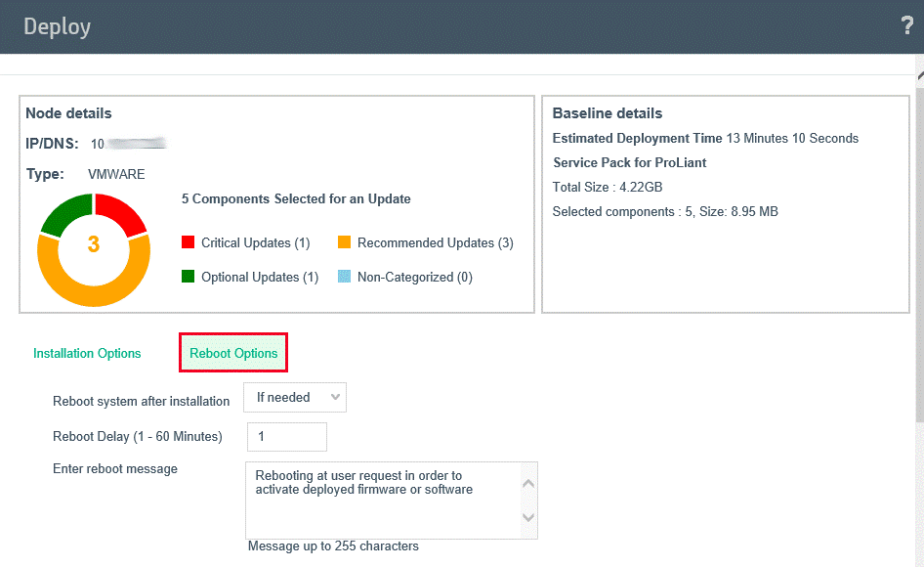Click the orange Recommended Updates legend square
This screenshot has width=924, height=567.
[x=345, y=242]
